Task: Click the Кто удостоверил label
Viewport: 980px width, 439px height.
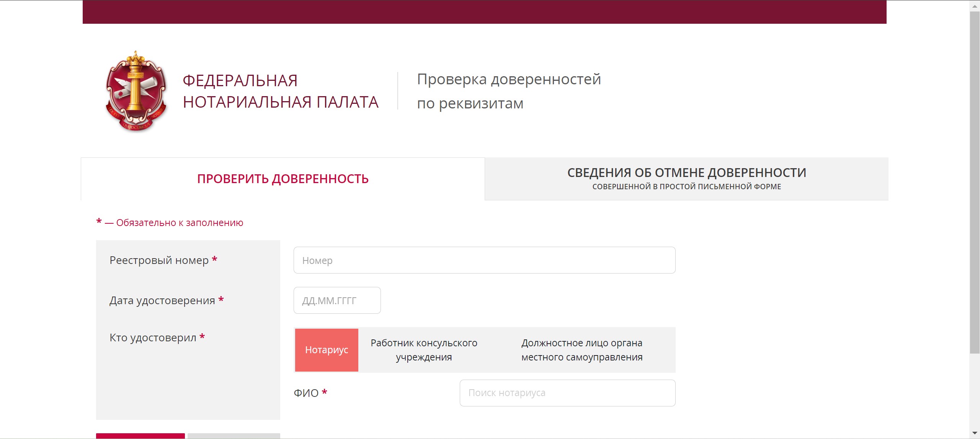Action: click(153, 338)
